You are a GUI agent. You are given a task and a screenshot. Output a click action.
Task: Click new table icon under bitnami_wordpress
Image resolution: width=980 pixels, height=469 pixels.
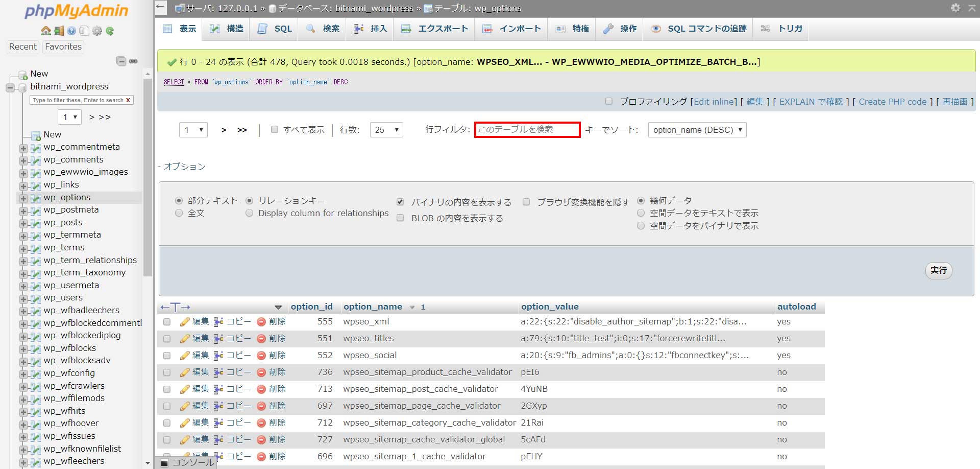(36, 135)
